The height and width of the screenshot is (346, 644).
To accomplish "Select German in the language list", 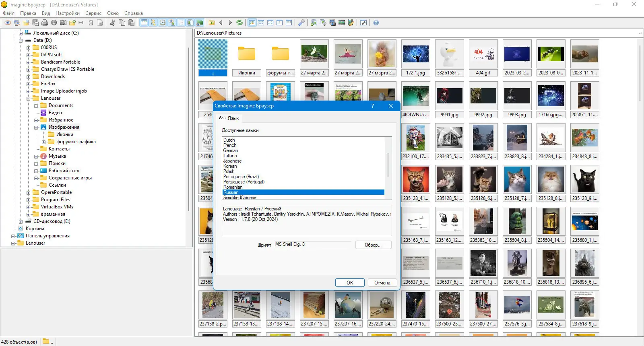I will click(231, 150).
